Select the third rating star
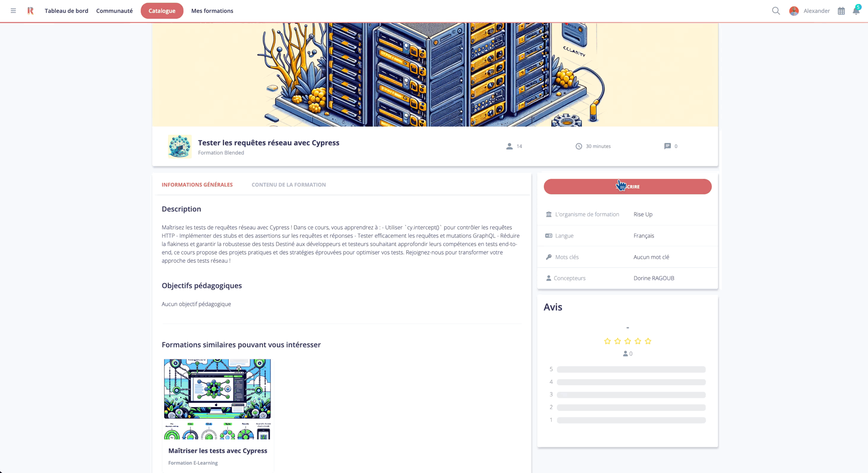The width and height of the screenshot is (868, 473). tap(628, 341)
